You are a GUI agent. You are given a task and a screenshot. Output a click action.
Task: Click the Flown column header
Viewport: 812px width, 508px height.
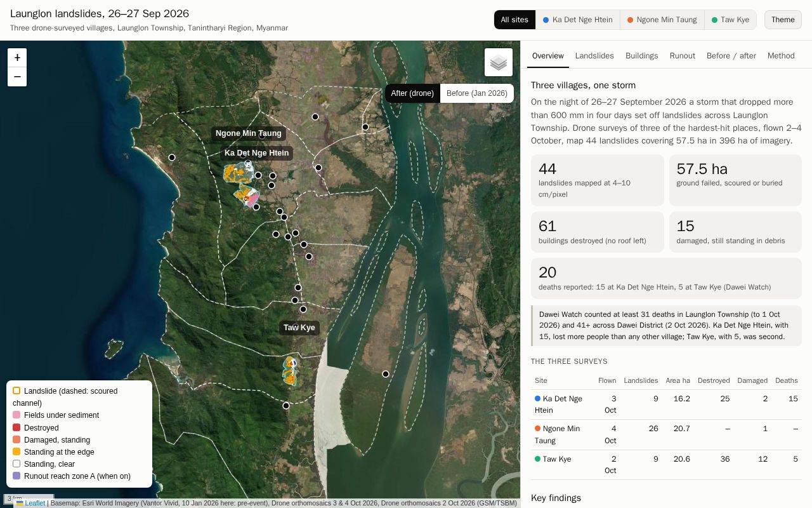[x=607, y=380]
